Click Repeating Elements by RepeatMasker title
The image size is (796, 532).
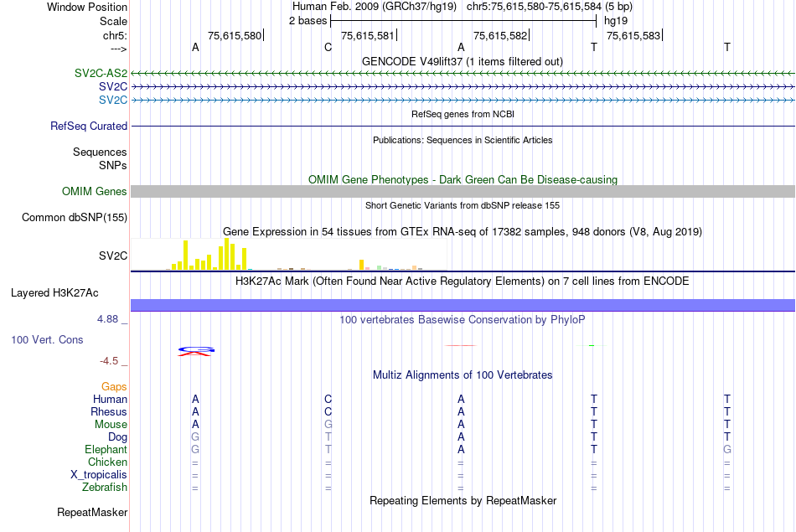point(463,500)
